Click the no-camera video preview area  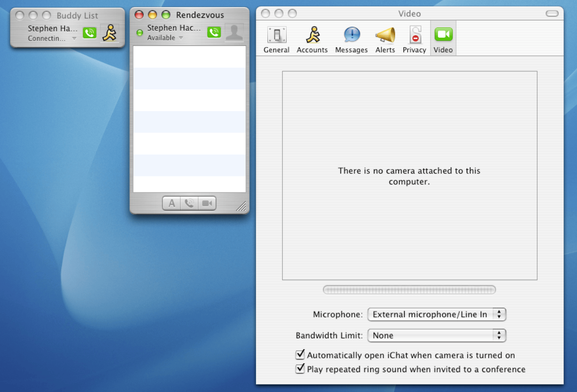409,175
